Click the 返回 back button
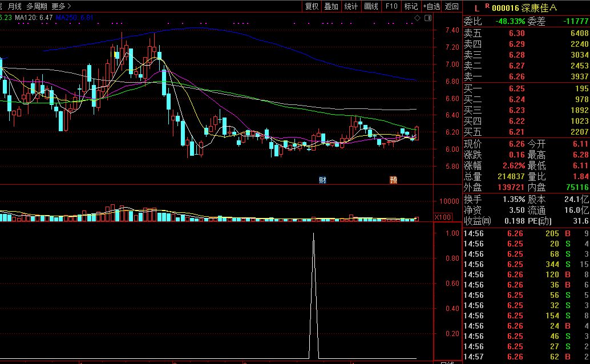Viewport: 590px width, 364px height. click(451, 6)
